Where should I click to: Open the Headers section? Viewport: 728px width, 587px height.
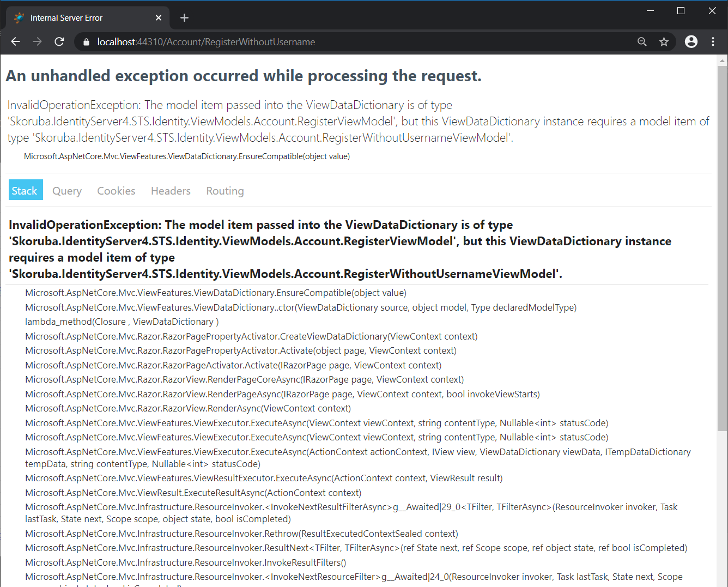coord(171,191)
